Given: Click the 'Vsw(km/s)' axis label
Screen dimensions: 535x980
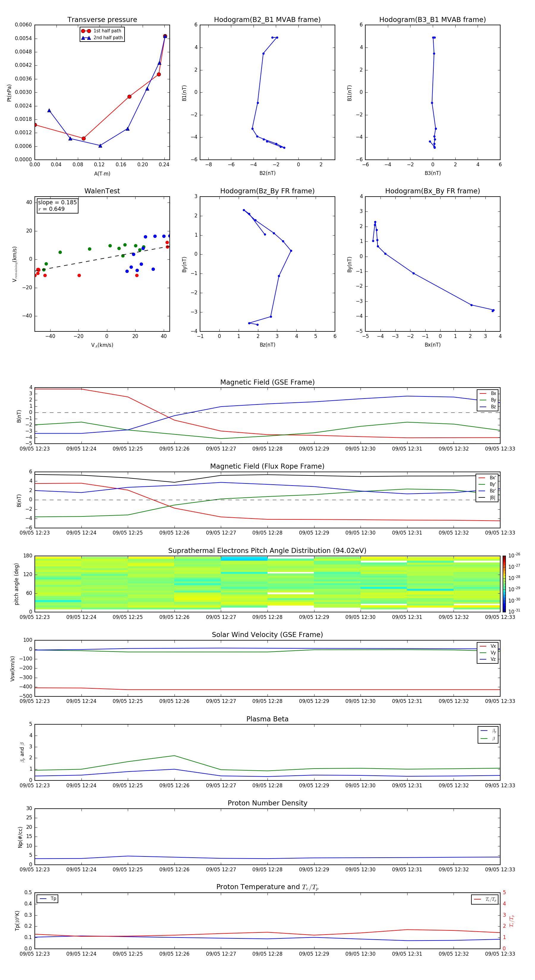Looking at the screenshot, I should [x=12, y=668].
